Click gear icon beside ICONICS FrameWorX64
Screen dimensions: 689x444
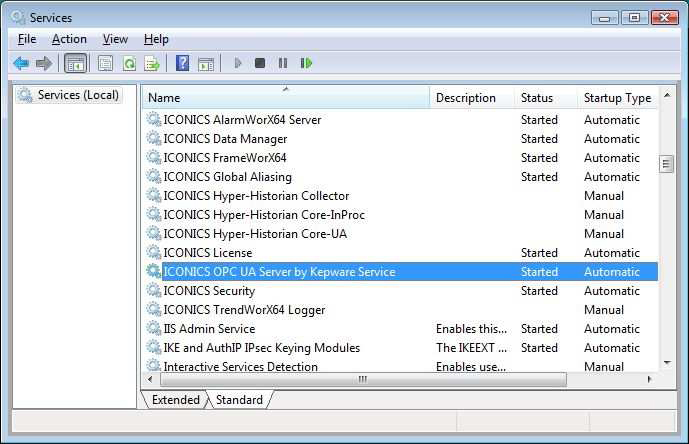[154, 157]
